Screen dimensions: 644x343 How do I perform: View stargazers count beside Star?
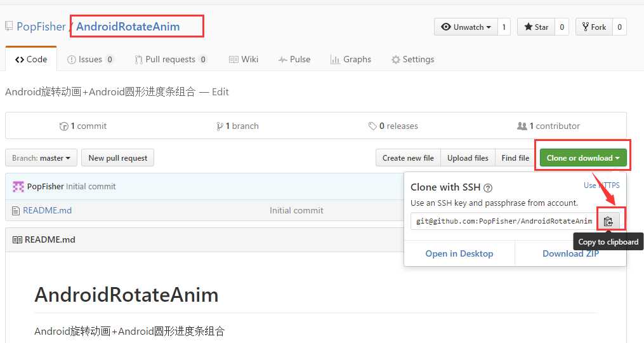tap(562, 27)
